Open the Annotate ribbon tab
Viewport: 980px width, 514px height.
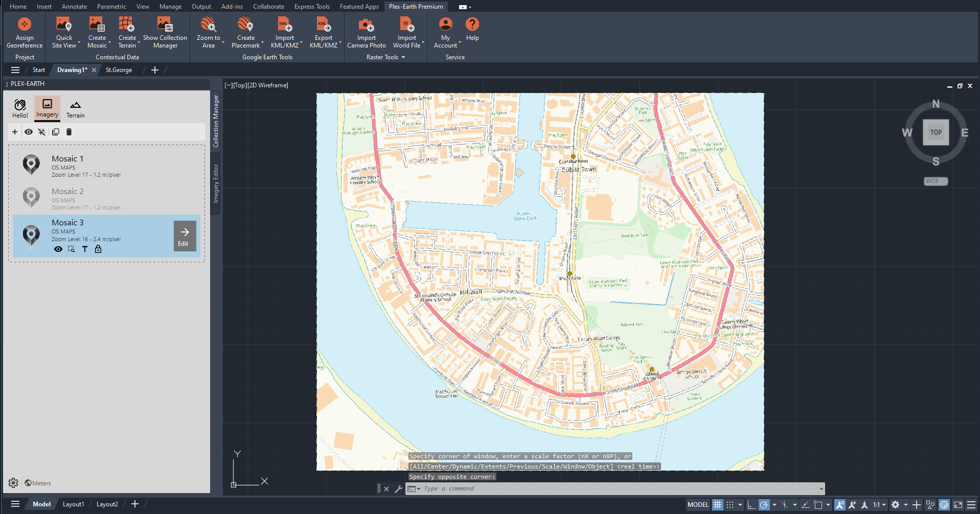(74, 7)
